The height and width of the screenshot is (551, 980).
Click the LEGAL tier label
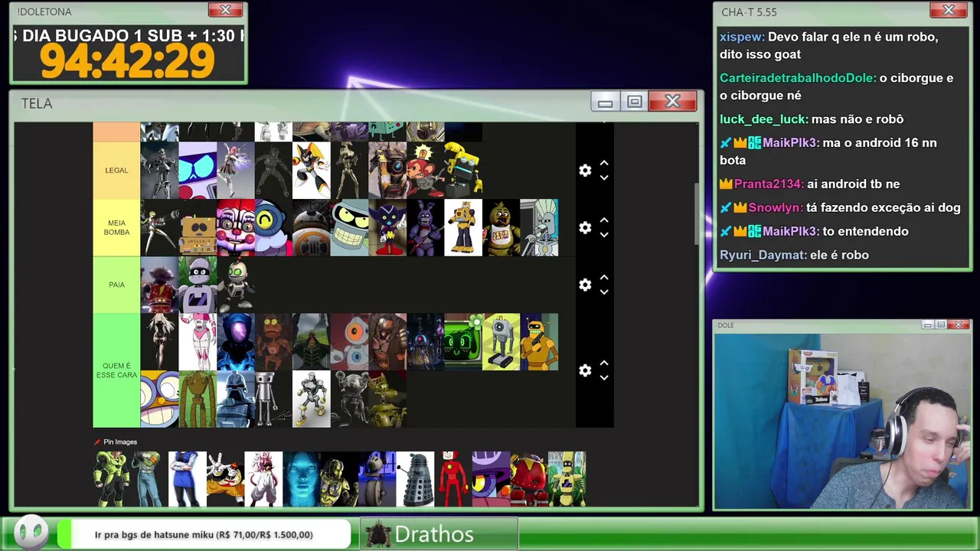(x=116, y=170)
